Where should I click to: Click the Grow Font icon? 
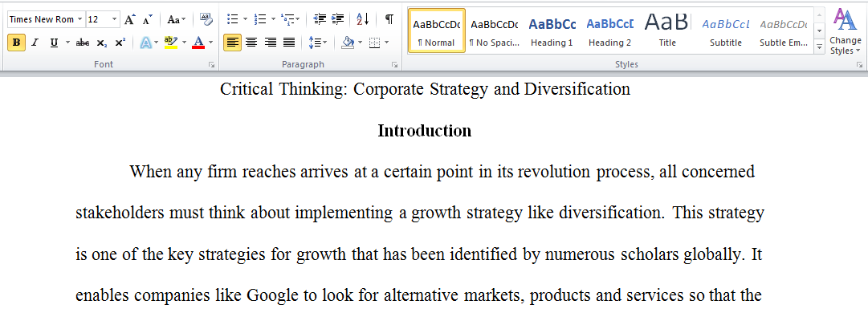tap(129, 19)
